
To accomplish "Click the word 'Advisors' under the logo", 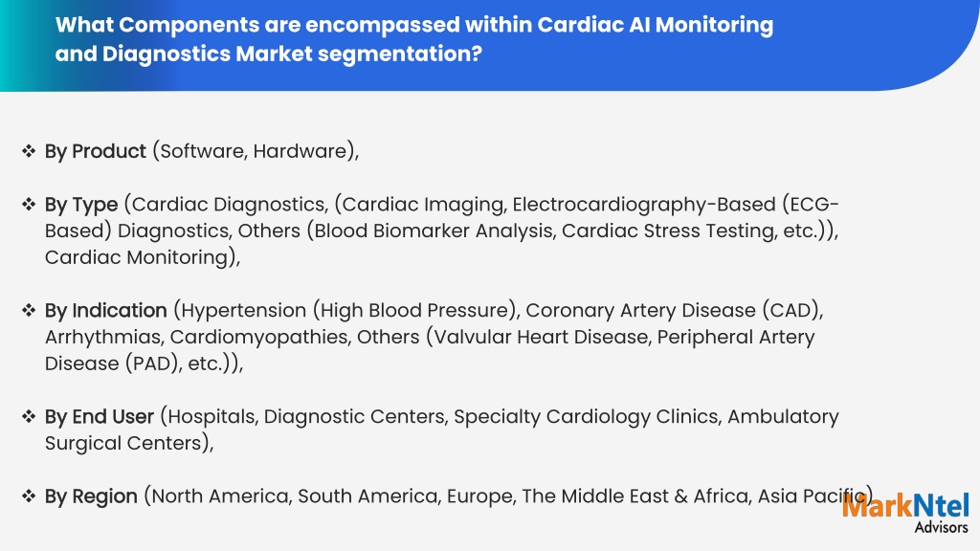I will pyautogui.click(x=942, y=527).
